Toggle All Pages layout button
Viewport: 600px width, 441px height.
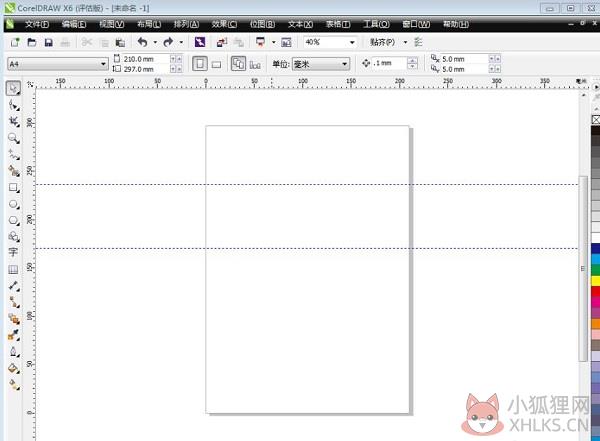click(x=238, y=64)
